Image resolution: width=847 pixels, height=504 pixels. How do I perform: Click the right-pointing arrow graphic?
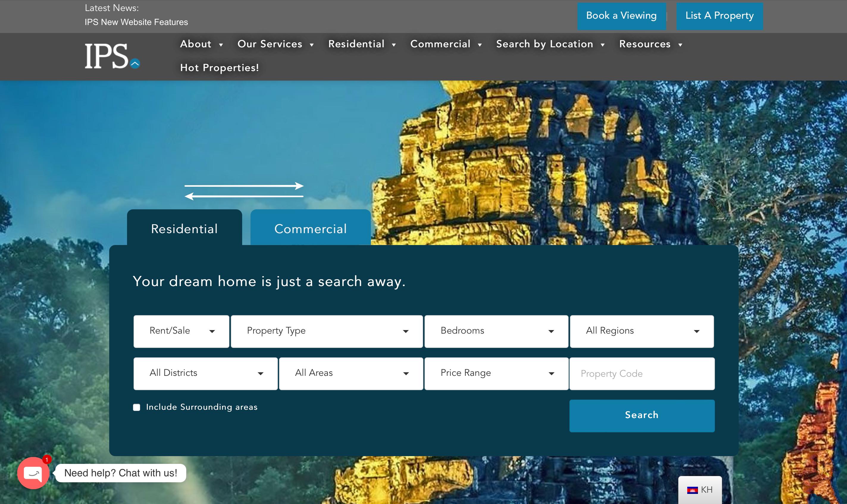pyautogui.click(x=244, y=186)
